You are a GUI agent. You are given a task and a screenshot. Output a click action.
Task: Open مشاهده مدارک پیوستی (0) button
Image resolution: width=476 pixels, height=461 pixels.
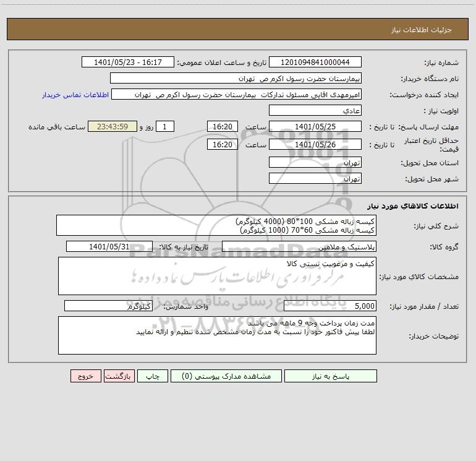(x=226, y=376)
